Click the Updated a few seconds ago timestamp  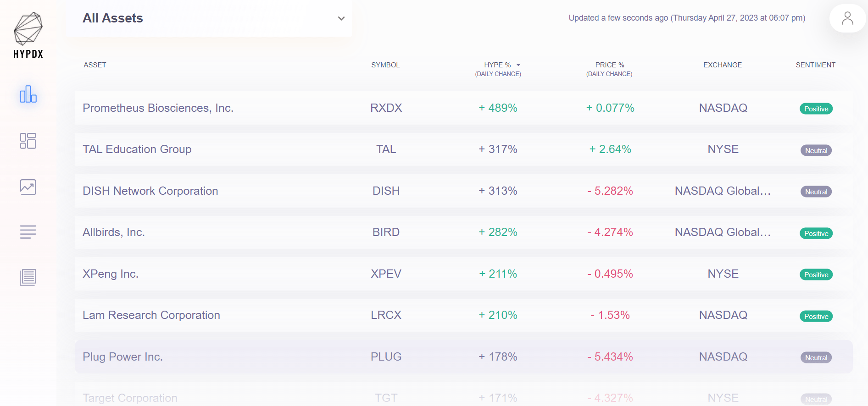pos(687,18)
